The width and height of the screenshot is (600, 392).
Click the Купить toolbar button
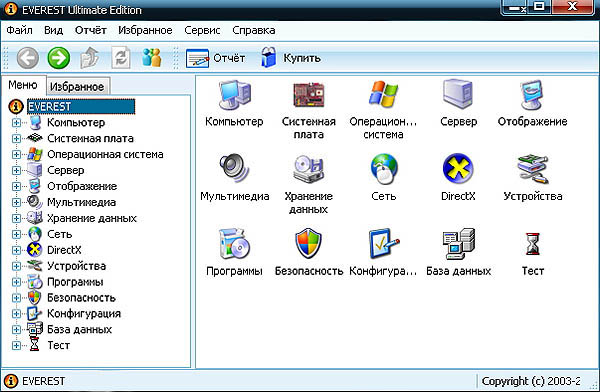click(x=291, y=58)
